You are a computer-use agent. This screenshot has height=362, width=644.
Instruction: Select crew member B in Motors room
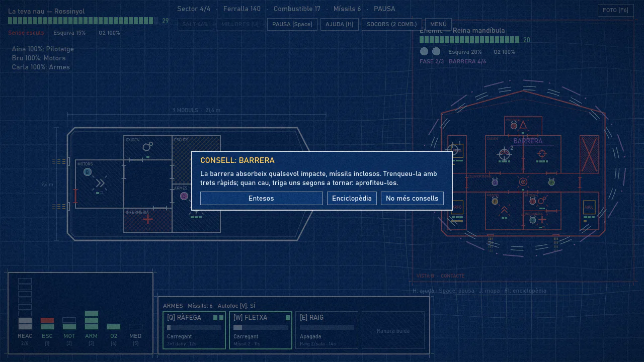tap(87, 172)
